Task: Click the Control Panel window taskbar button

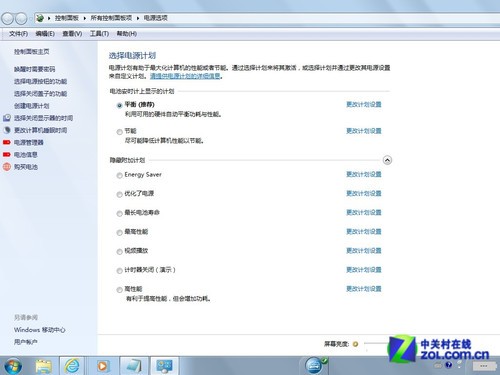Action: coord(164,366)
